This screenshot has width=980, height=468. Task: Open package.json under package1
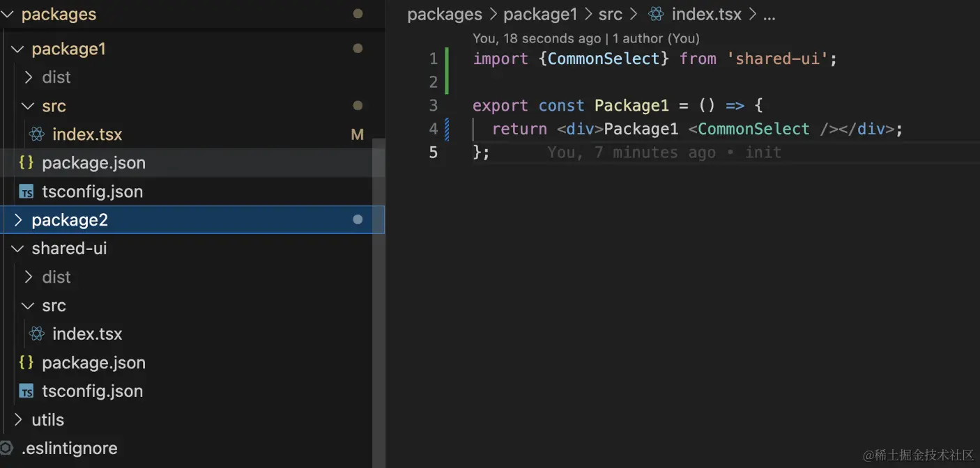pos(93,163)
